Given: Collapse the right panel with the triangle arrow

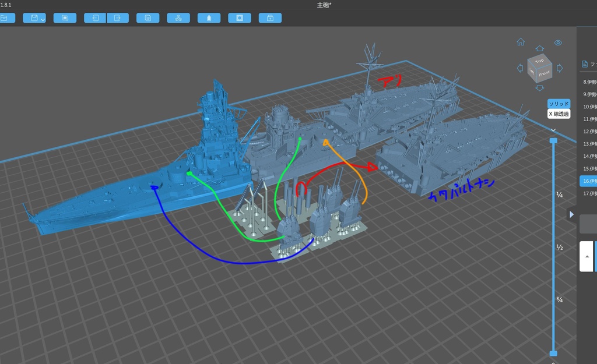Looking at the screenshot, I should point(571,214).
